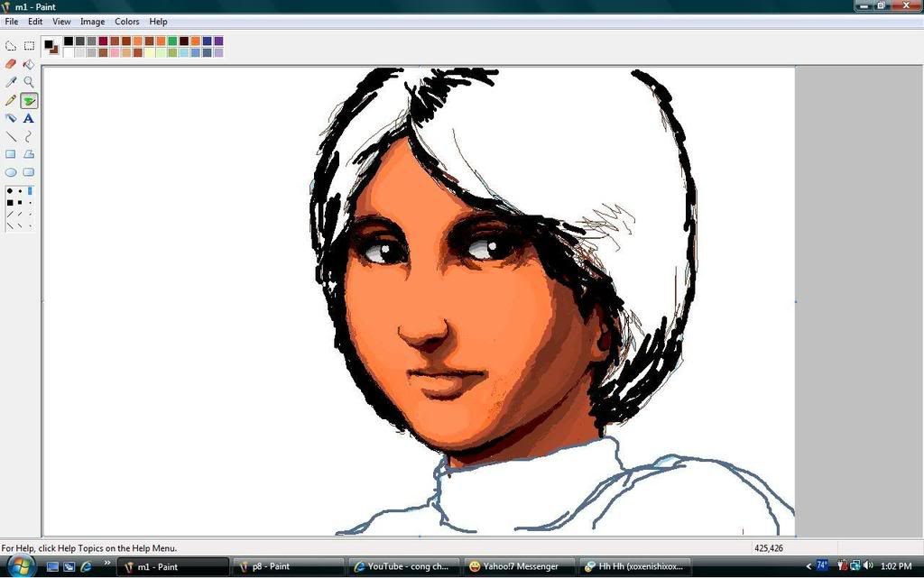
Task: Select the large round brush shape
Action: pos(9,190)
